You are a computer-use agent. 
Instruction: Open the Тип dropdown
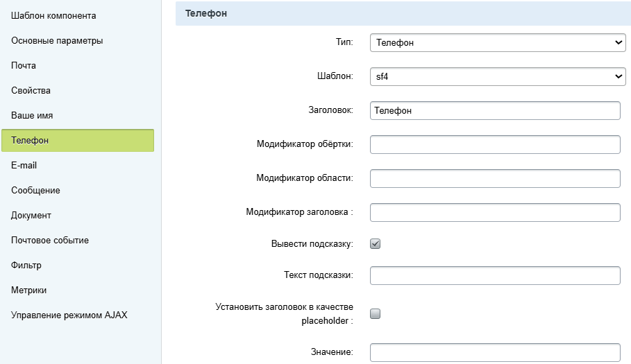498,43
